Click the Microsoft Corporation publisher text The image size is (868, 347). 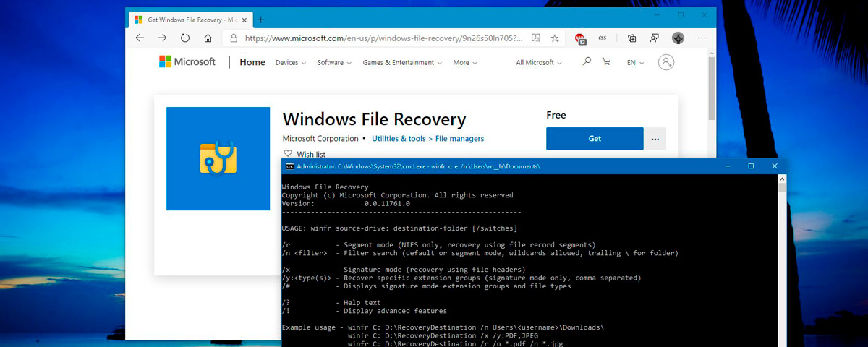coord(320,138)
